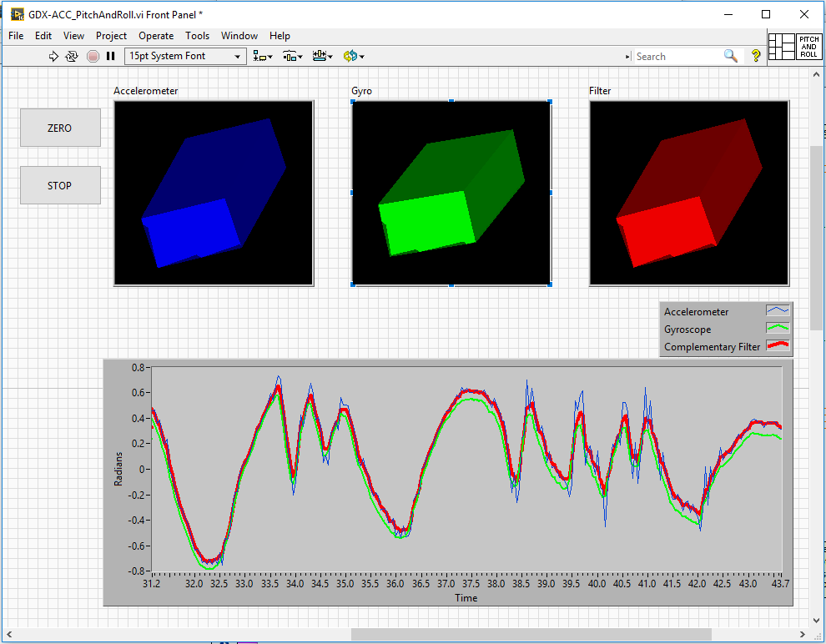Click in the Search field
This screenshot has height=644, width=826.
pyautogui.click(x=678, y=57)
